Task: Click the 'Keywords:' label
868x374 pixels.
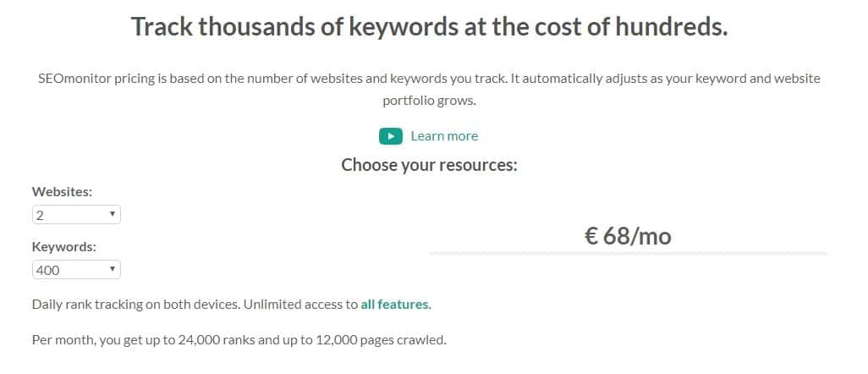Action: (x=63, y=247)
